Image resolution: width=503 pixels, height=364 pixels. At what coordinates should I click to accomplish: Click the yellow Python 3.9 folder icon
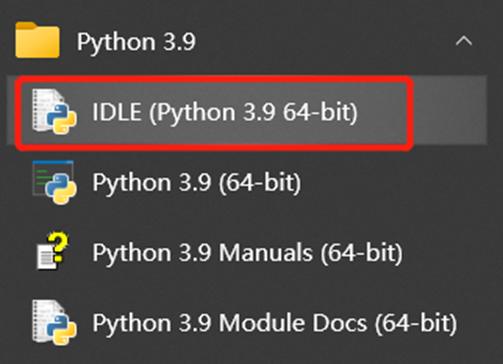[x=37, y=40]
